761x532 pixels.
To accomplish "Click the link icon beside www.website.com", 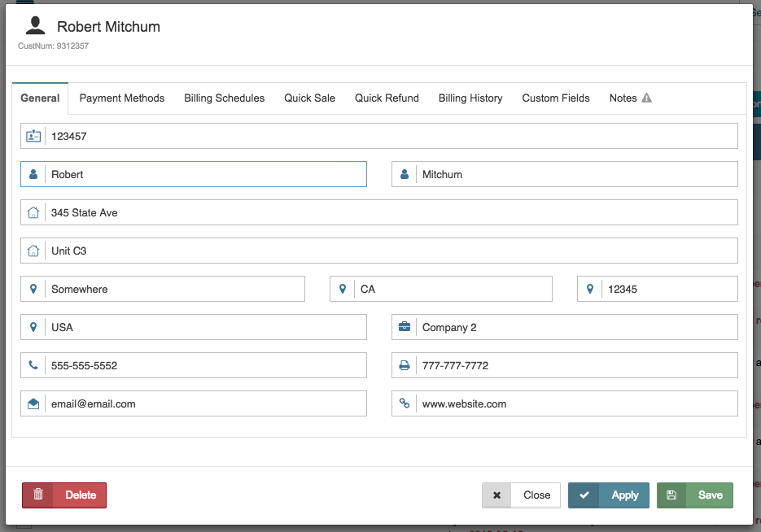I will pos(405,403).
